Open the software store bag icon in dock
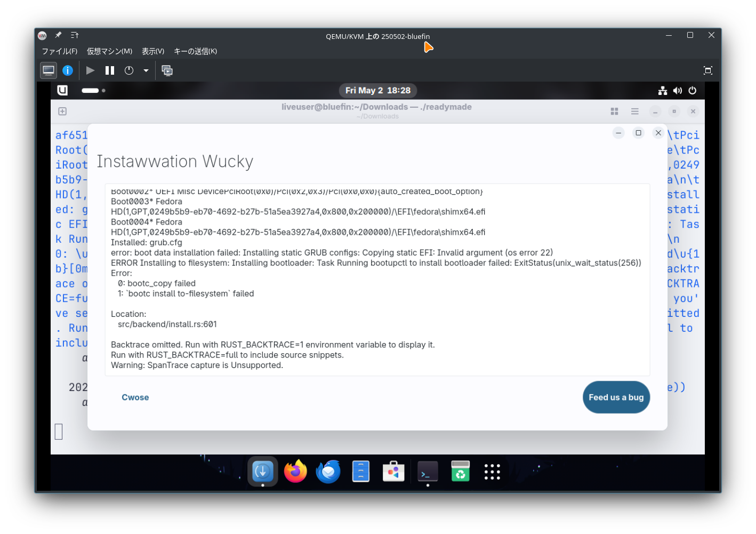The image size is (756, 534). click(393, 472)
